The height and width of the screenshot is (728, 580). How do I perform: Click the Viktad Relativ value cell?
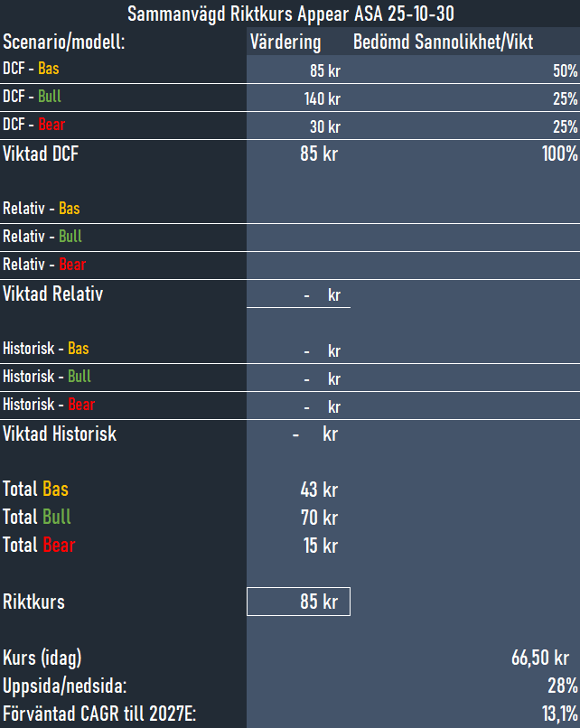[x=298, y=294]
